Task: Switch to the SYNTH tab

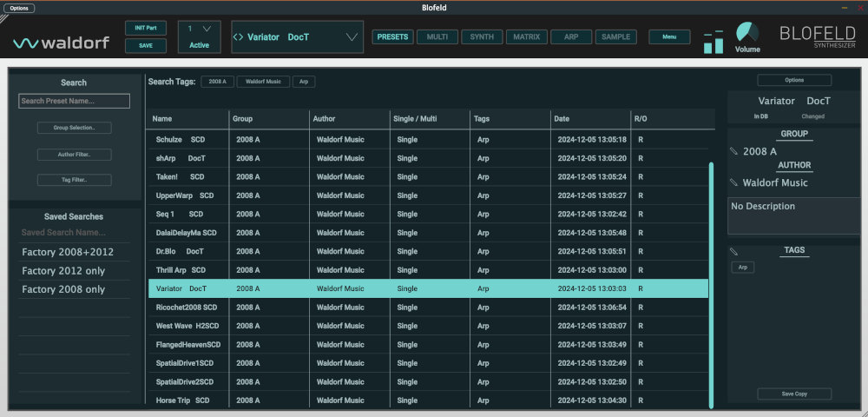Action: [x=481, y=37]
